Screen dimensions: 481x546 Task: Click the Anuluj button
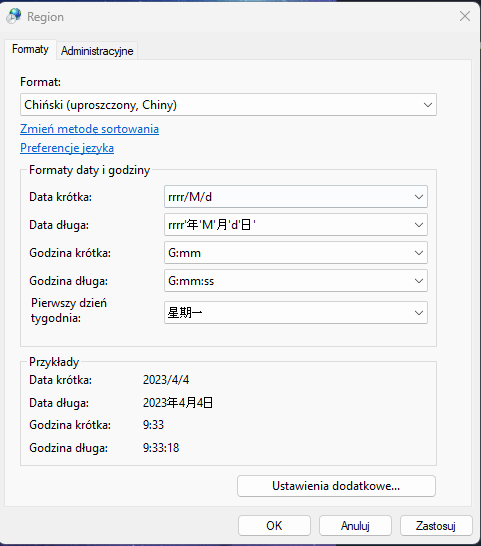355,525
